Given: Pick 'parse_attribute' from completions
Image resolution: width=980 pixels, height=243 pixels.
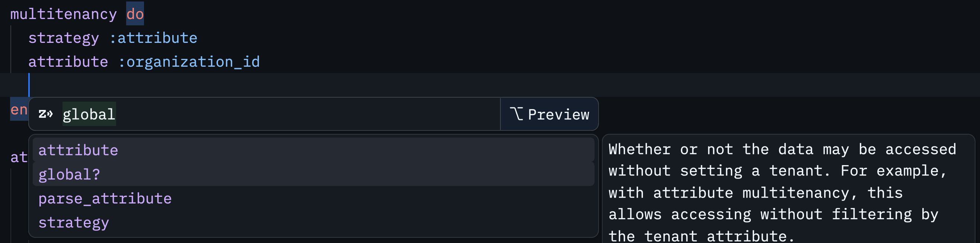Looking at the screenshot, I should click(105, 198).
